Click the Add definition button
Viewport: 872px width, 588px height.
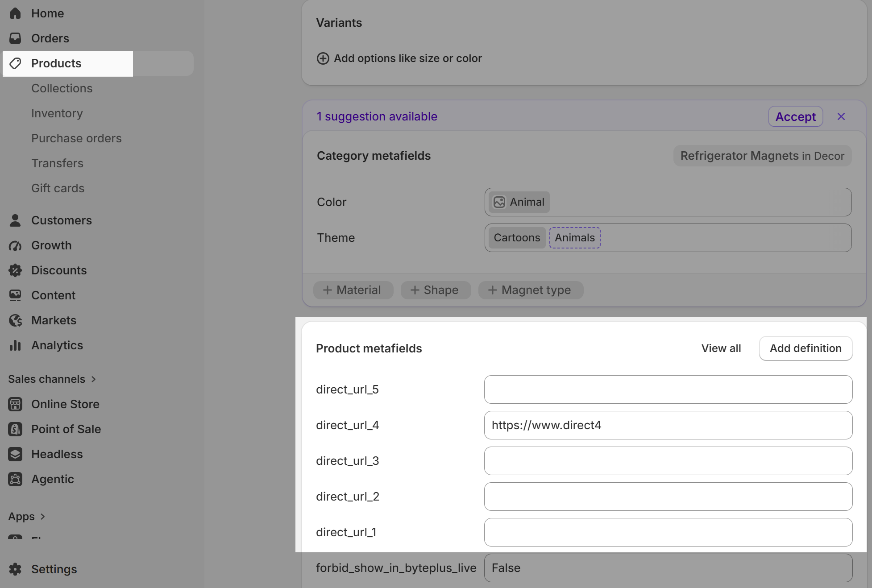806,348
